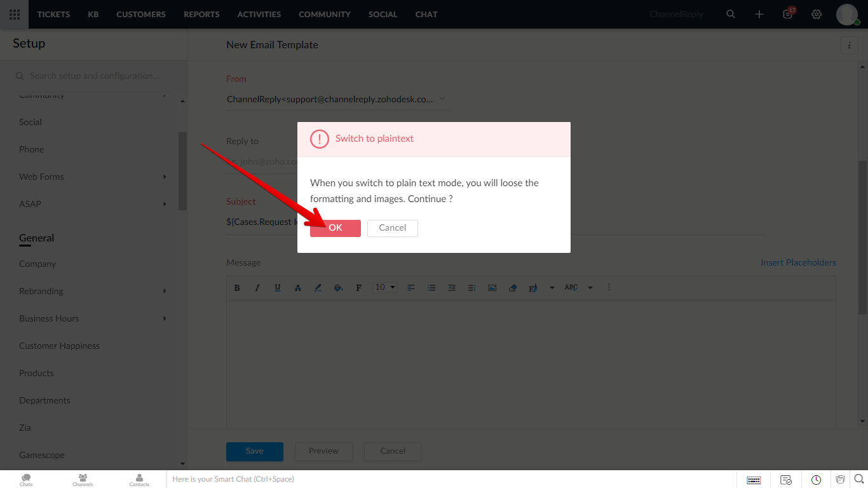The image size is (868, 488).
Task: Click the line spacing icon in toolbar
Action: tap(472, 288)
